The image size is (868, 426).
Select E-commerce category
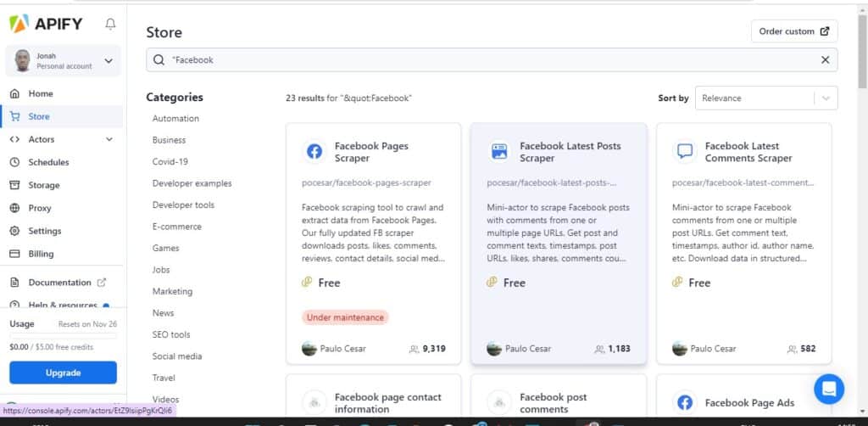176,227
